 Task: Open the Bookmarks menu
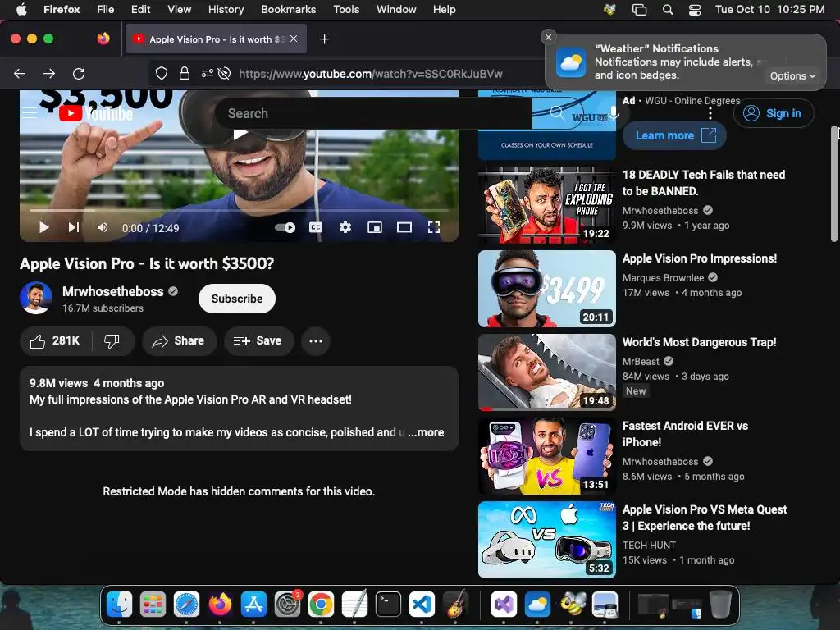tap(288, 9)
